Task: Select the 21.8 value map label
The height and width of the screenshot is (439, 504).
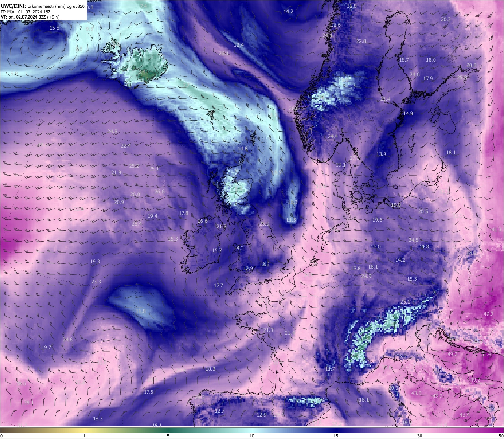Action: point(221,226)
